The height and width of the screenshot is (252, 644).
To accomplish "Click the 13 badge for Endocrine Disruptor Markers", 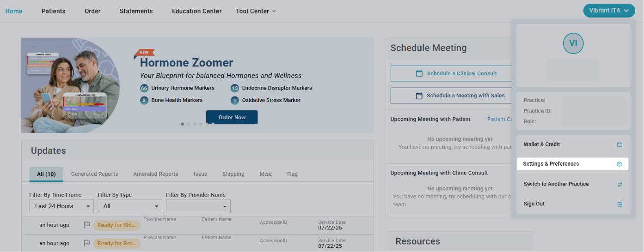I will tap(235, 88).
